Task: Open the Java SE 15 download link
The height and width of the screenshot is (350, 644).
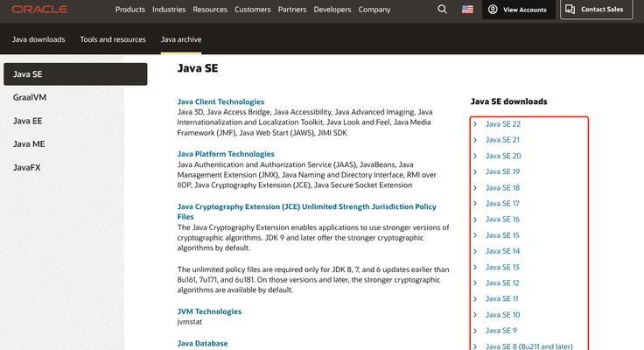Action: pyautogui.click(x=502, y=235)
